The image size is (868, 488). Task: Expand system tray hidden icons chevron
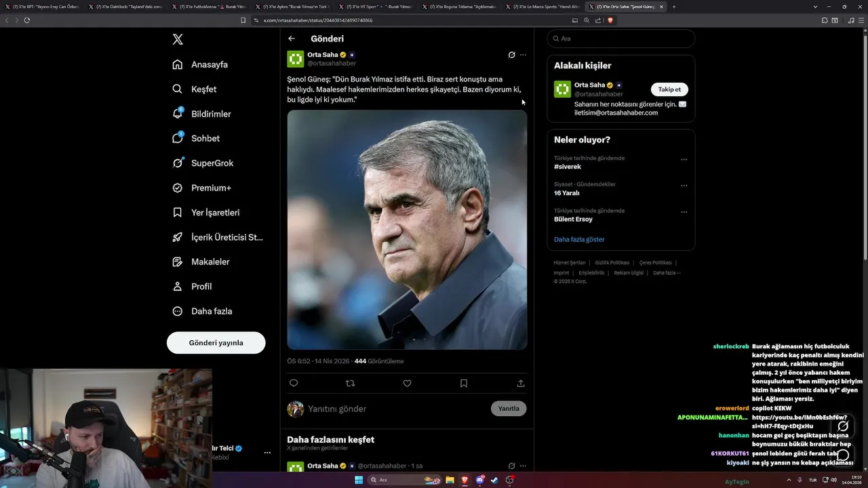[789, 480]
